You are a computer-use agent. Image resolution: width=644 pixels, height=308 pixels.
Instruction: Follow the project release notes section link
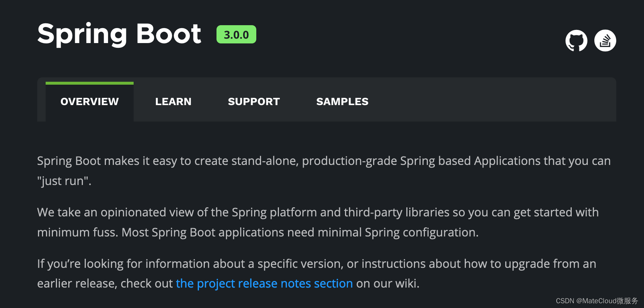(x=264, y=284)
